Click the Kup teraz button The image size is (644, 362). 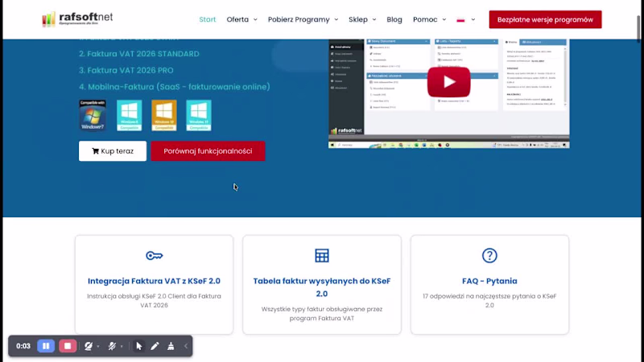pos(113,151)
